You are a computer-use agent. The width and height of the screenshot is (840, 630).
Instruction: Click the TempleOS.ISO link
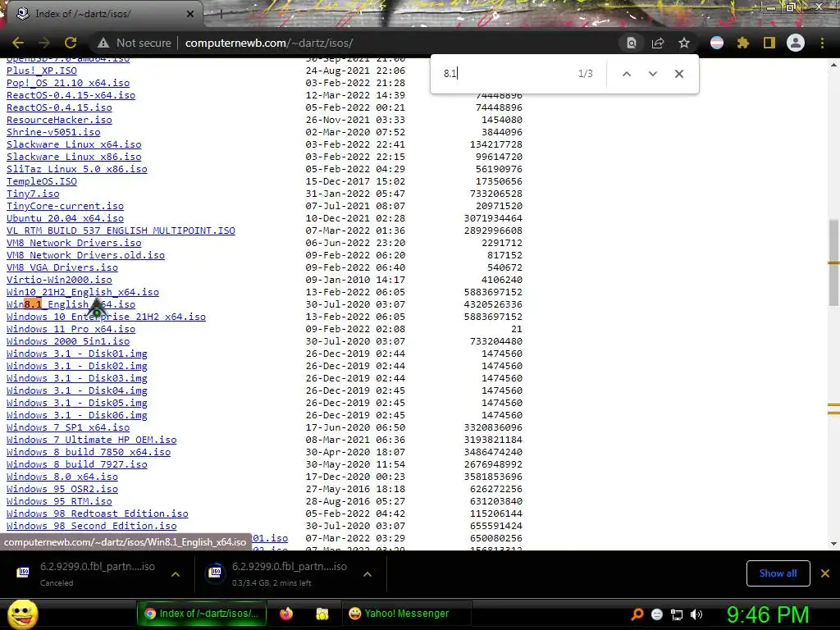[x=42, y=181]
